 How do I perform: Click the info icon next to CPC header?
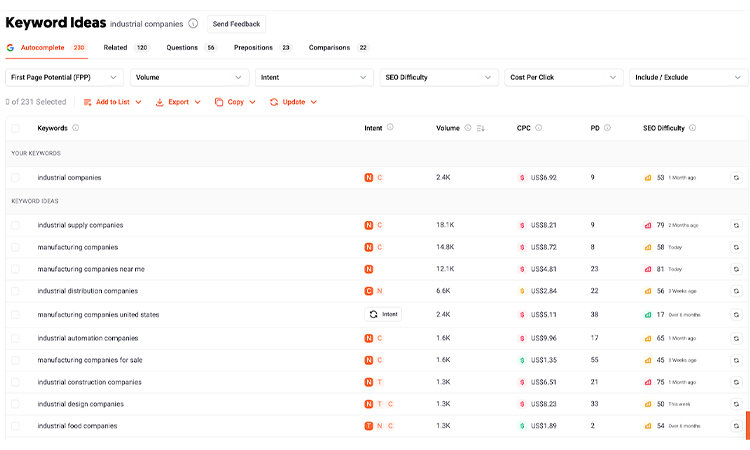pyautogui.click(x=539, y=128)
